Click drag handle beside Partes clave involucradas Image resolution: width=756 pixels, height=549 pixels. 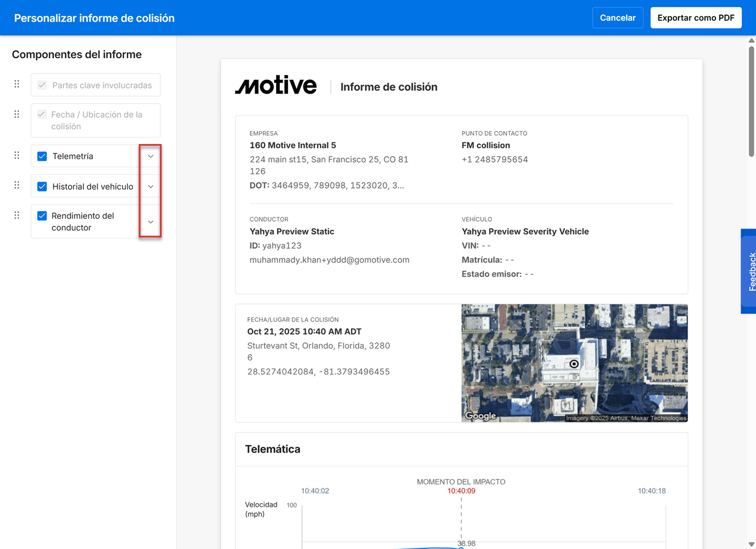[x=16, y=84]
